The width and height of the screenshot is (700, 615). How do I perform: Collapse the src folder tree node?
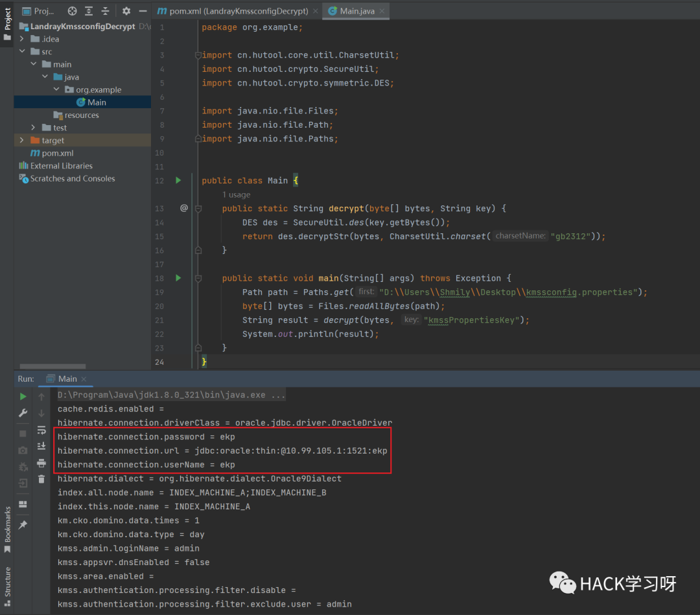(23, 52)
